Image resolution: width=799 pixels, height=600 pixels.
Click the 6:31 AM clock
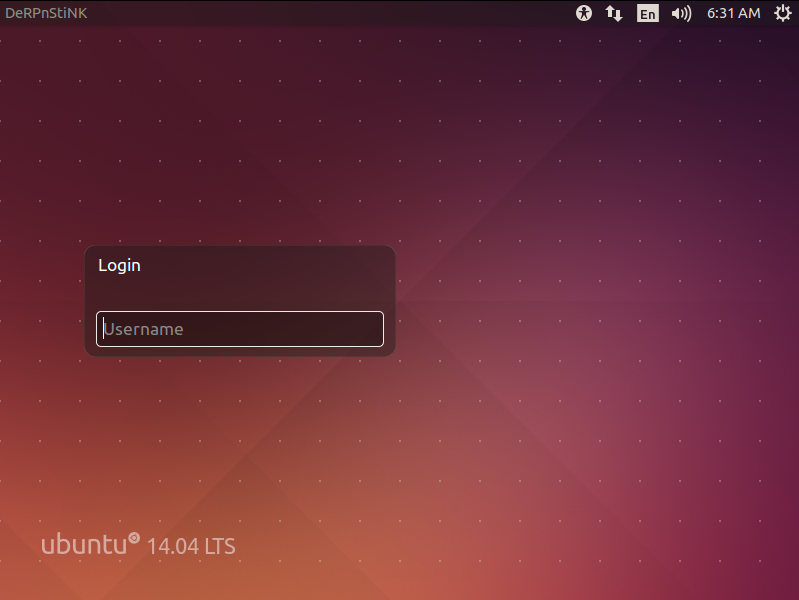pyautogui.click(x=734, y=13)
